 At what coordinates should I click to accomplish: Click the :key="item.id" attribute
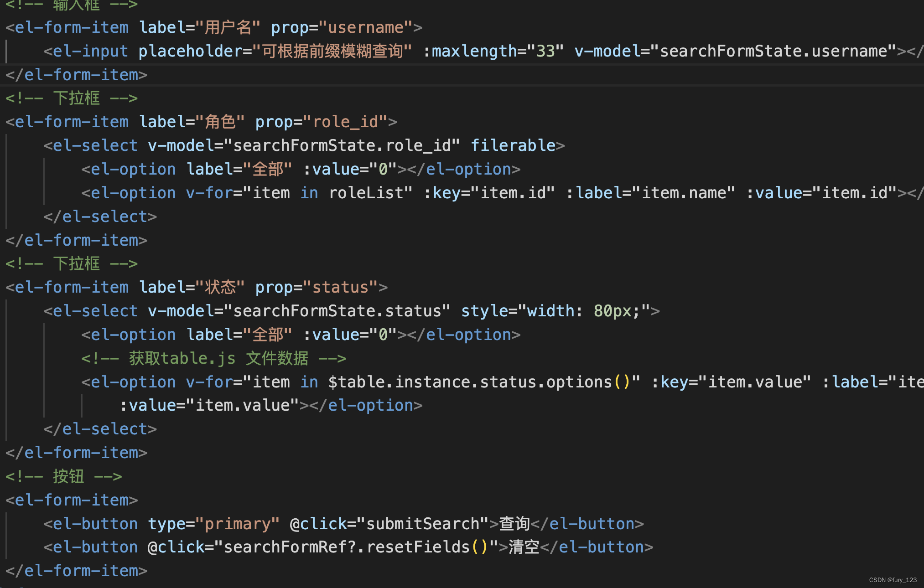pyautogui.click(x=489, y=193)
